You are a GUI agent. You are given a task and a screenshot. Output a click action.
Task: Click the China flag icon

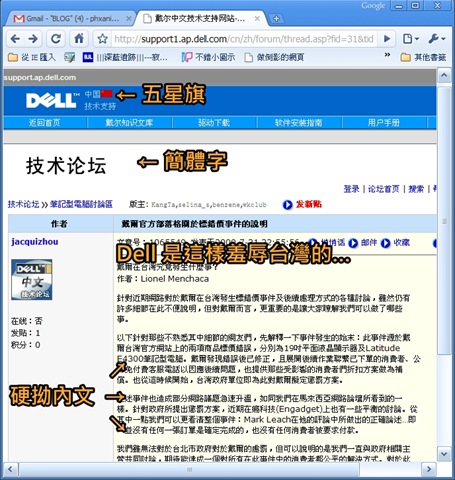pos(107,94)
